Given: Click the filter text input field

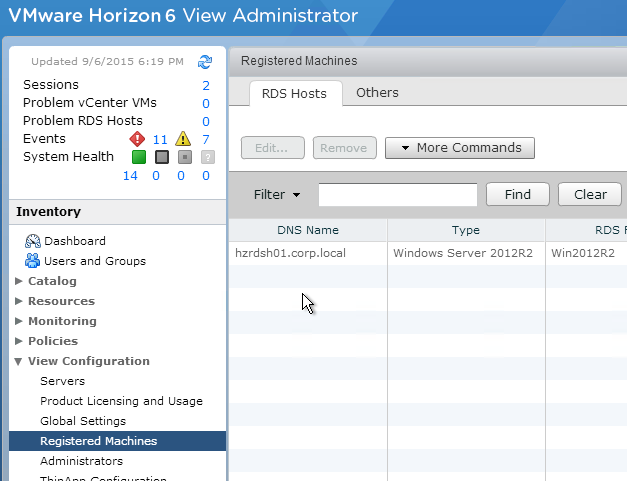Looking at the screenshot, I should tap(398, 195).
